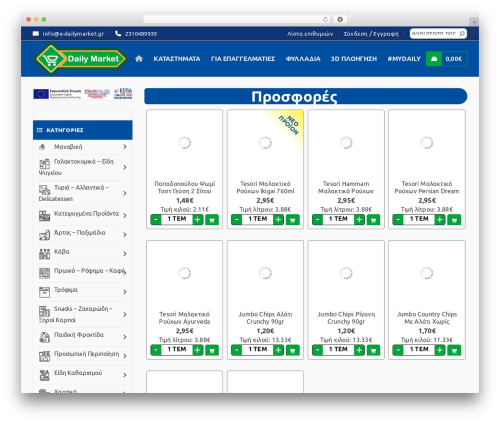Add Jumbo Chips Αλάτι to cart
The width and height of the screenshot is (500, 423).
293,350
